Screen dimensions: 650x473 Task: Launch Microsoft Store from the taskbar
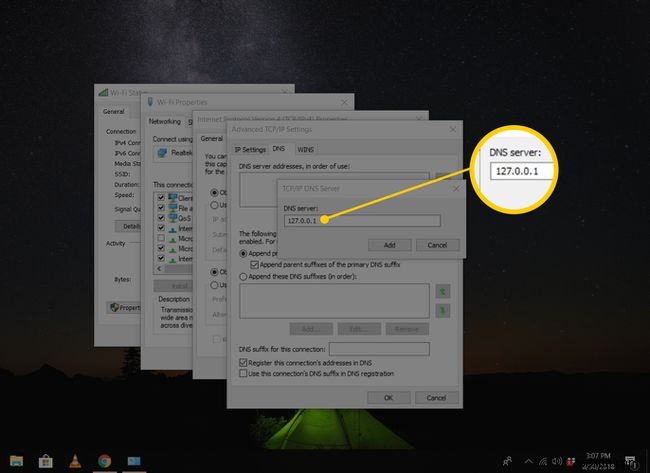[x=46, y=461]
